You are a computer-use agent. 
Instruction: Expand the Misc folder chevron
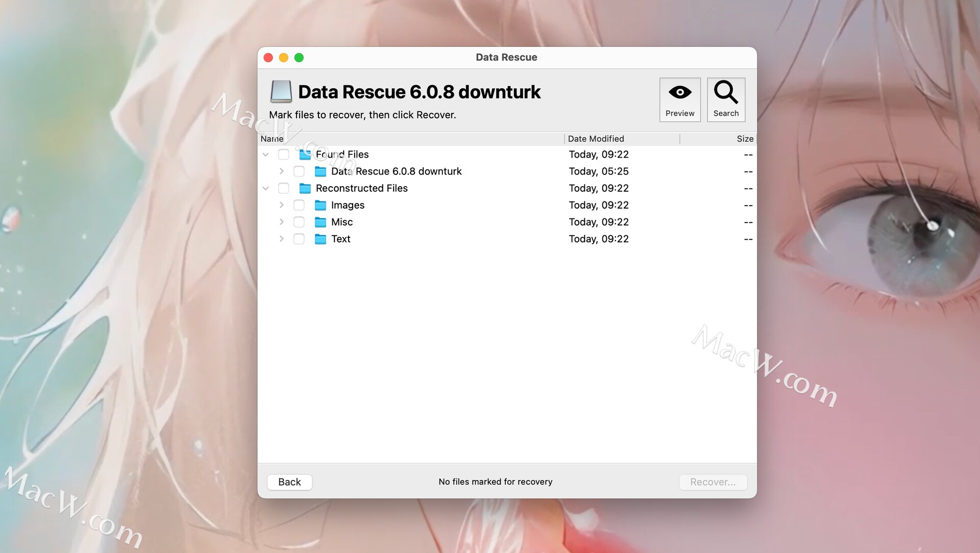(281, 222)
